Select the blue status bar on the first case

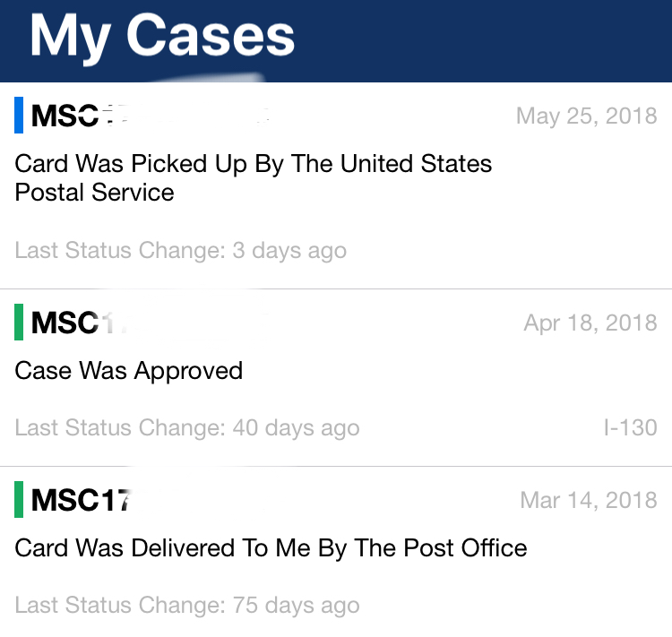pyautogui.click(x=19, y=115)
